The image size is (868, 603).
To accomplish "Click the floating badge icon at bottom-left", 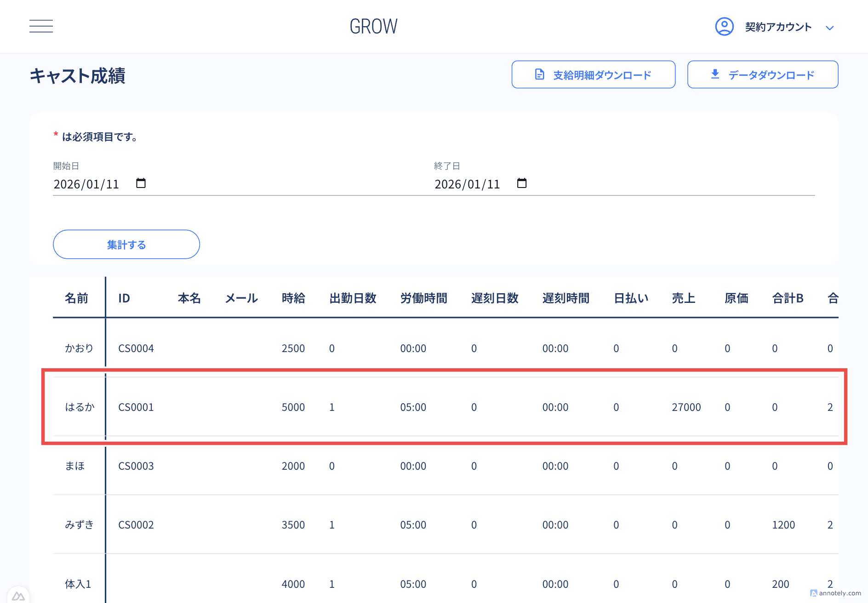I will (18, 596).
